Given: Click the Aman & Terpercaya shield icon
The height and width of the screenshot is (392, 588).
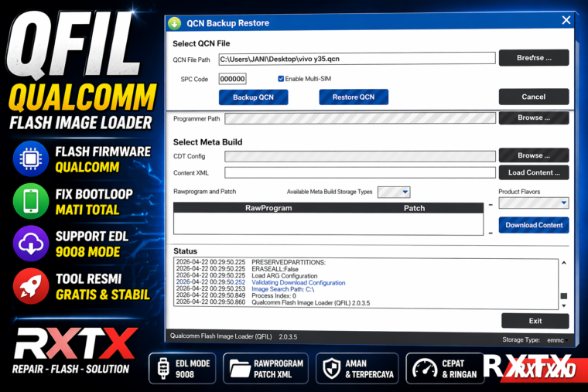Looking at the screenshot, I should click(331, 369).
